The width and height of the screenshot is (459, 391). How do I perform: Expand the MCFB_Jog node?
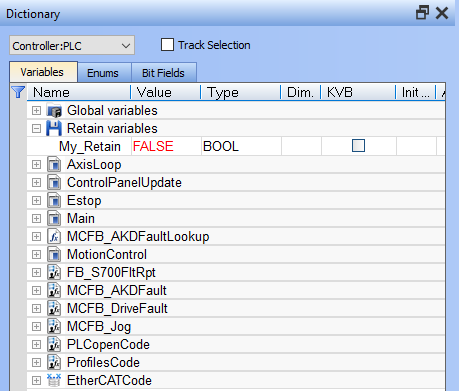point(36,327)
